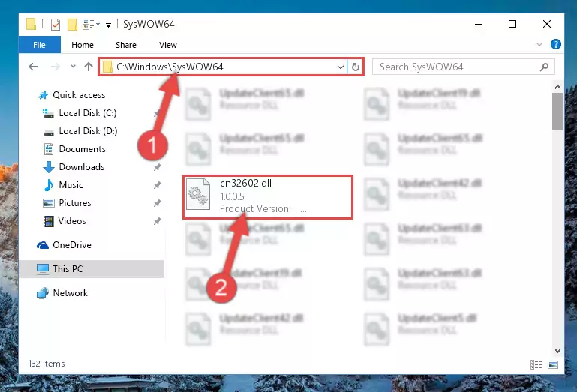Screen dimensions: 577x392
Task: Switch to Details view layout icon
Action: click(x=536, y=364)
